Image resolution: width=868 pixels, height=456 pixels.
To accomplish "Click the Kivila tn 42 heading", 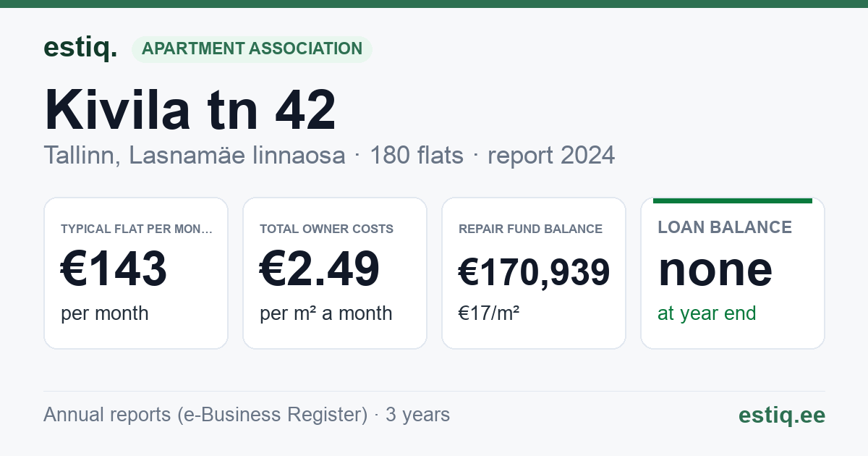I will [190, 109].
